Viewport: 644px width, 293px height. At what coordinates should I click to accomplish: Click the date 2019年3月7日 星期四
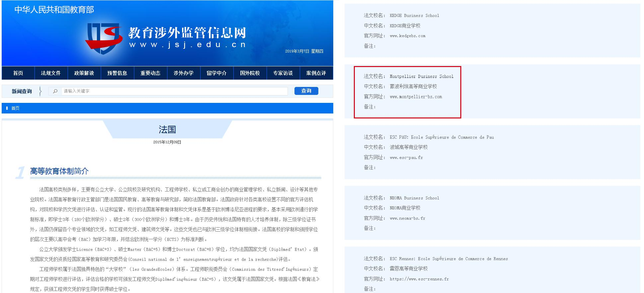(x=304, y=51)
